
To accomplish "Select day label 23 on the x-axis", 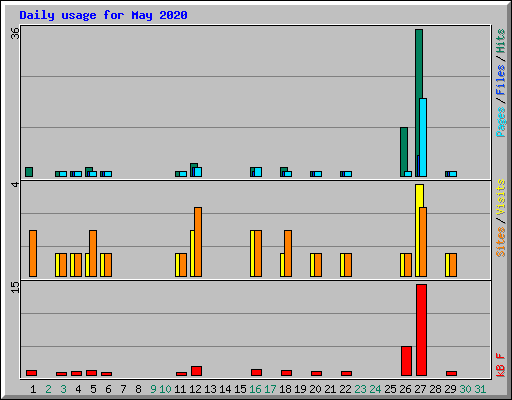I will [360, 389].
